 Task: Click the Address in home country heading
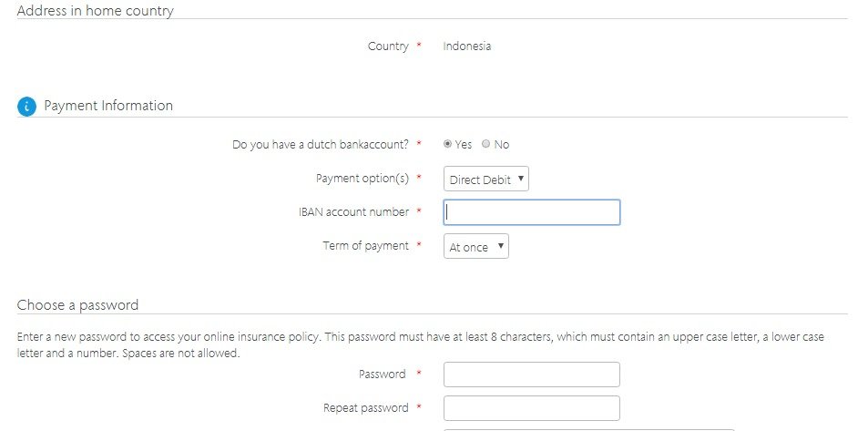coord(96,11)
